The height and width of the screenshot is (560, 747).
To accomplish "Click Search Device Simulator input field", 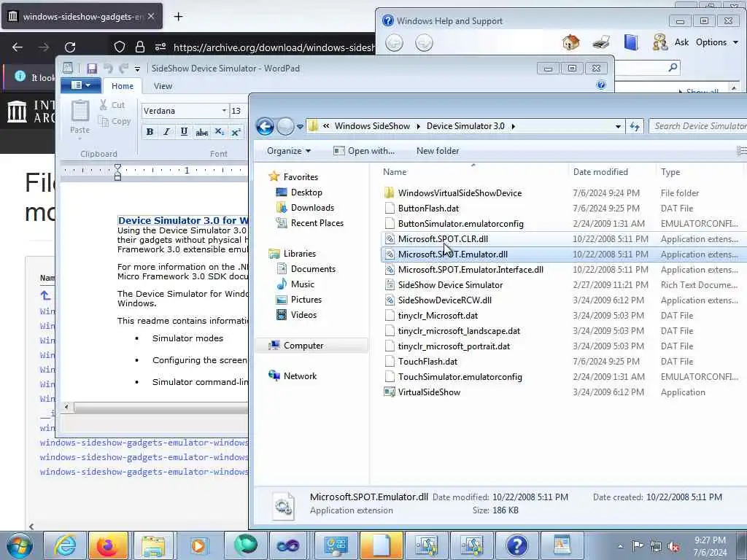I will pos(698,126).
